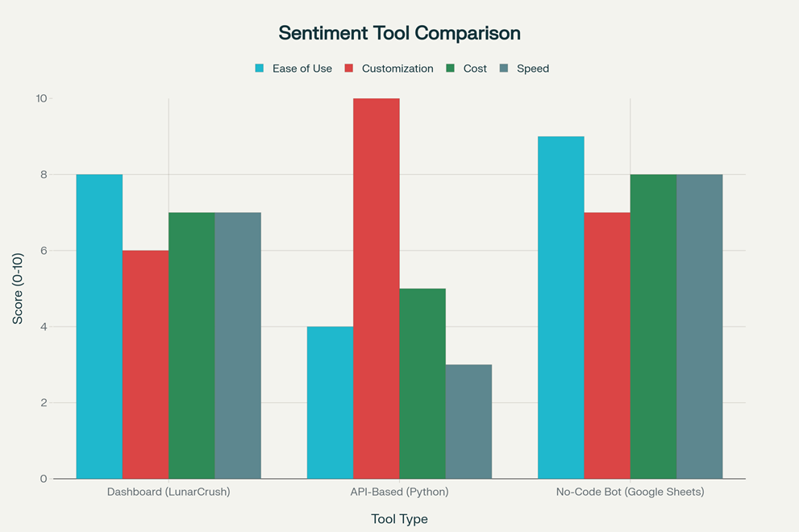The width and height of the screenshot is (799, 532).
Task: Select the Ease of Use bar for Dashboard (LunarCrush)
Action: pos(99,326)
